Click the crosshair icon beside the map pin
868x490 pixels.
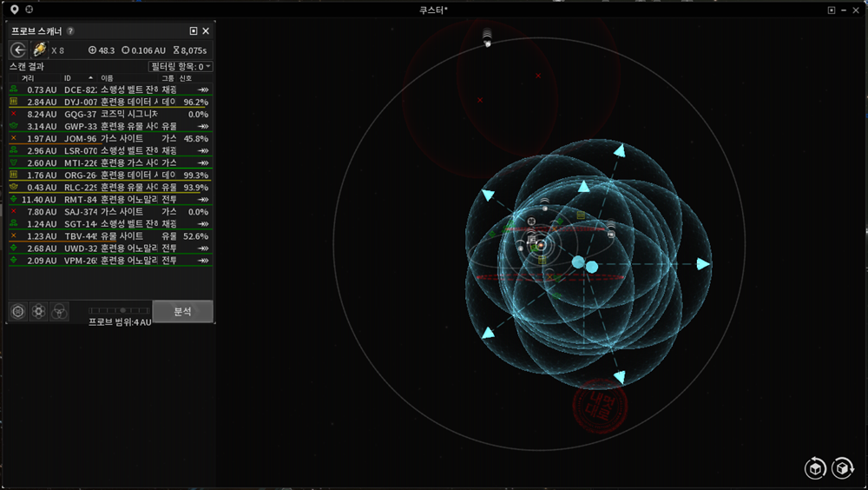(30, 10)
